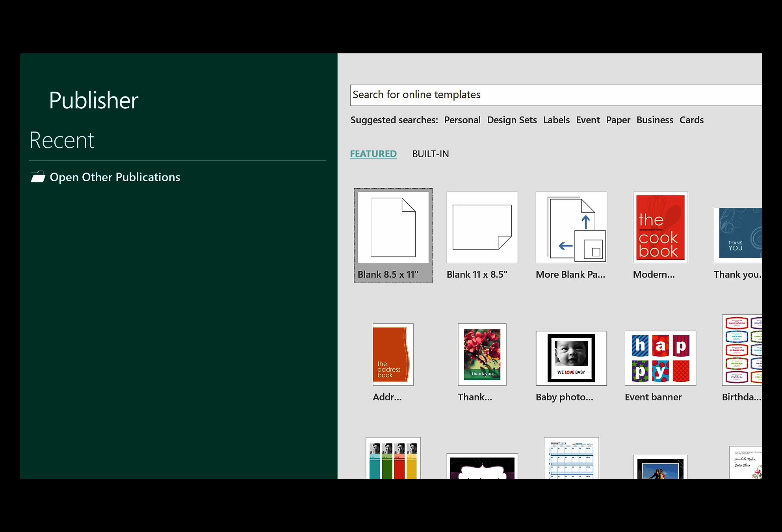Choose the red Modern cookbook template
782x532 pixels.
coord(659,228)
